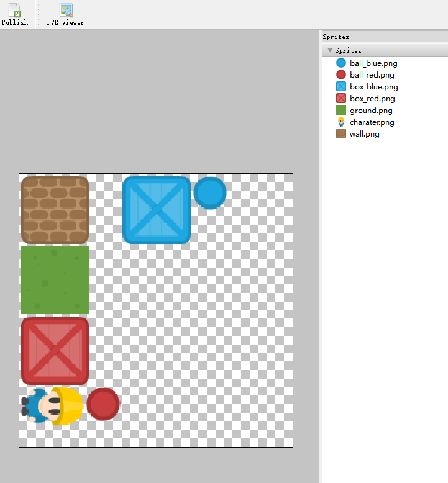Select the ball_blue.png icon in sprite list
The image size is (448, 483).
click(x=341, y=63)
